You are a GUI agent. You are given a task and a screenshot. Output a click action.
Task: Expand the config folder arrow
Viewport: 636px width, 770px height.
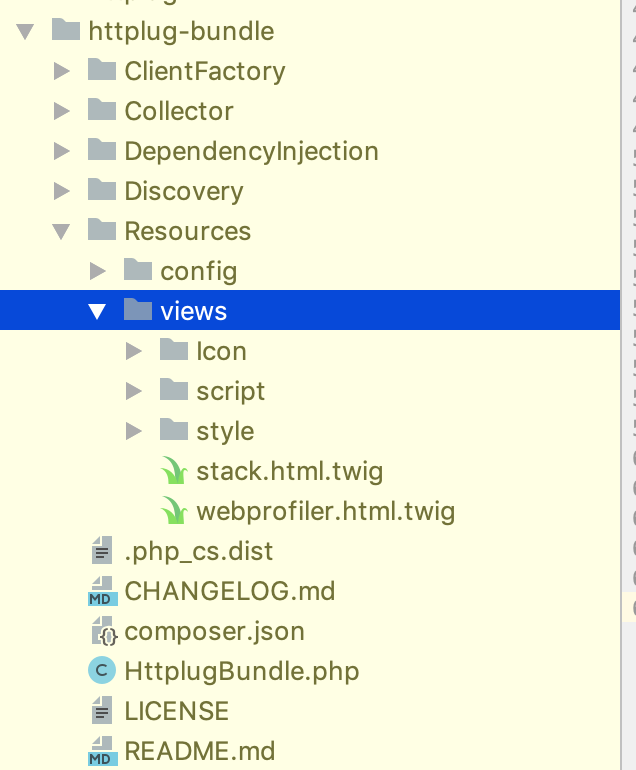(98, 271)
